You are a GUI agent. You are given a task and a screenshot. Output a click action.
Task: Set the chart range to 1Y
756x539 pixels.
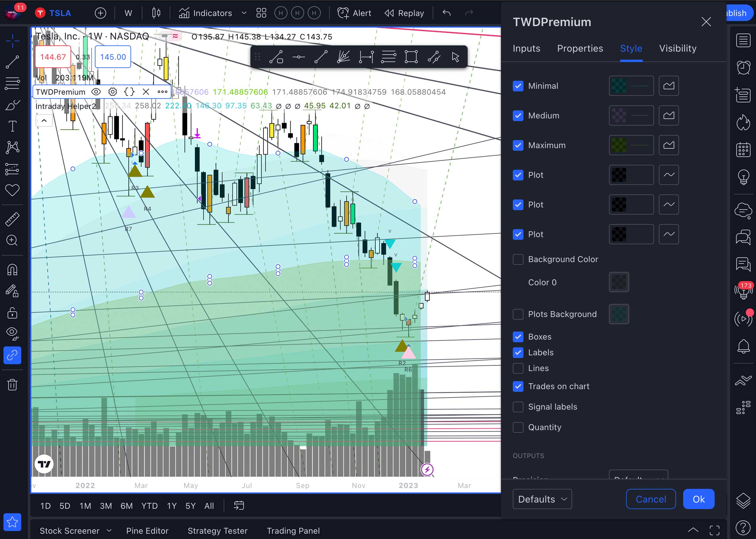pyautogui.click(x=172, y=505)
